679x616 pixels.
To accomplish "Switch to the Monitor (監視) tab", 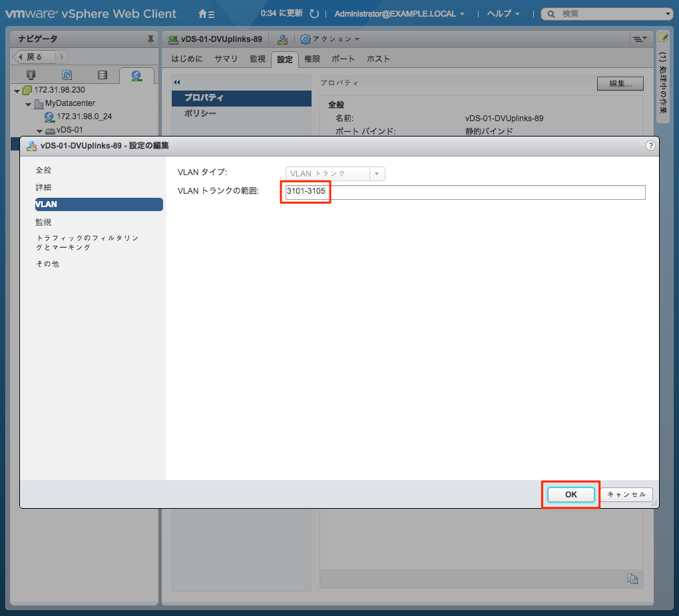I will click(x=258, y=59).
